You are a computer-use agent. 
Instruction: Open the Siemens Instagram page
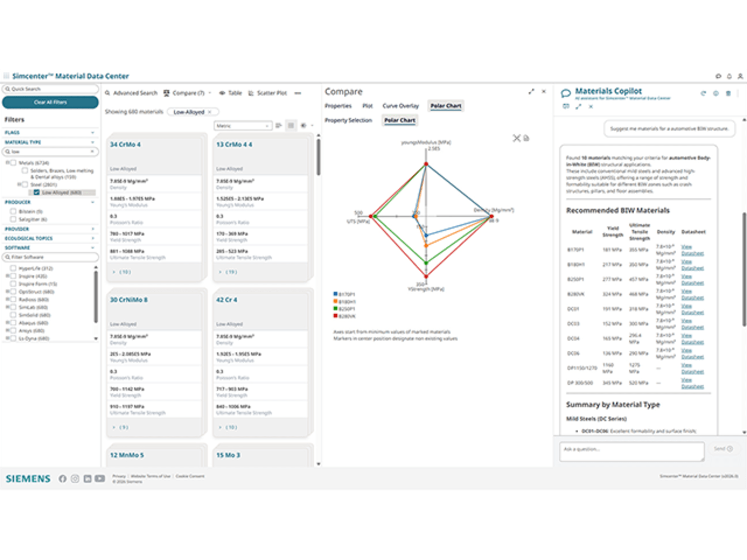coord(75,479)
